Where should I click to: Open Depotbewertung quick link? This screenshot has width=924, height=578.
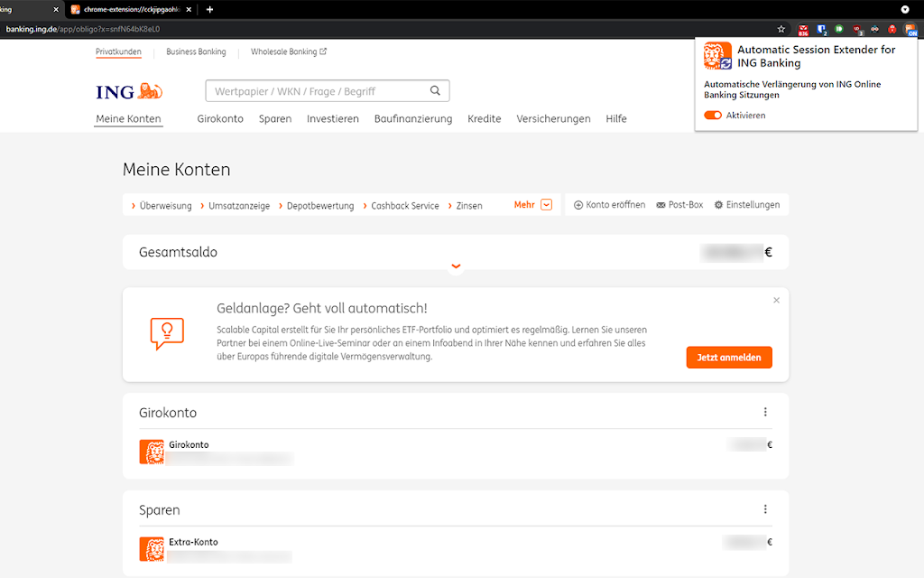(x=317, y=205)
